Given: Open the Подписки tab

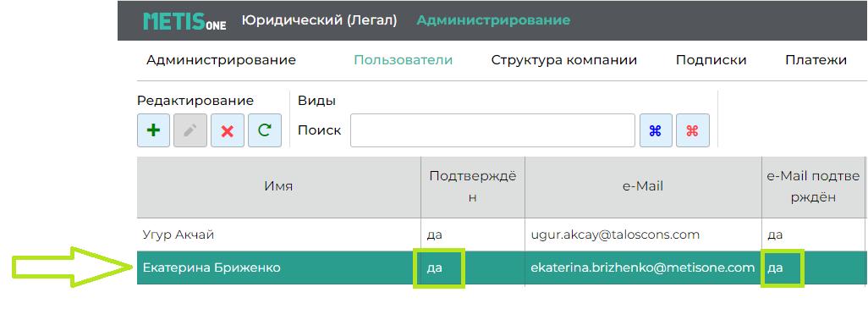Looking at the screenshot, I should 711,60.
